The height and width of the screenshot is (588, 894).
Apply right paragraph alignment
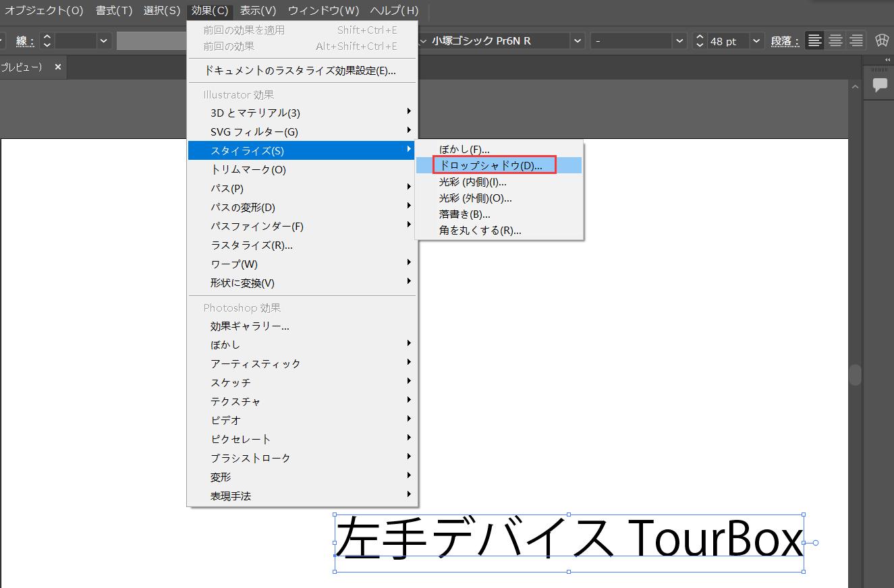coord(856,40)
